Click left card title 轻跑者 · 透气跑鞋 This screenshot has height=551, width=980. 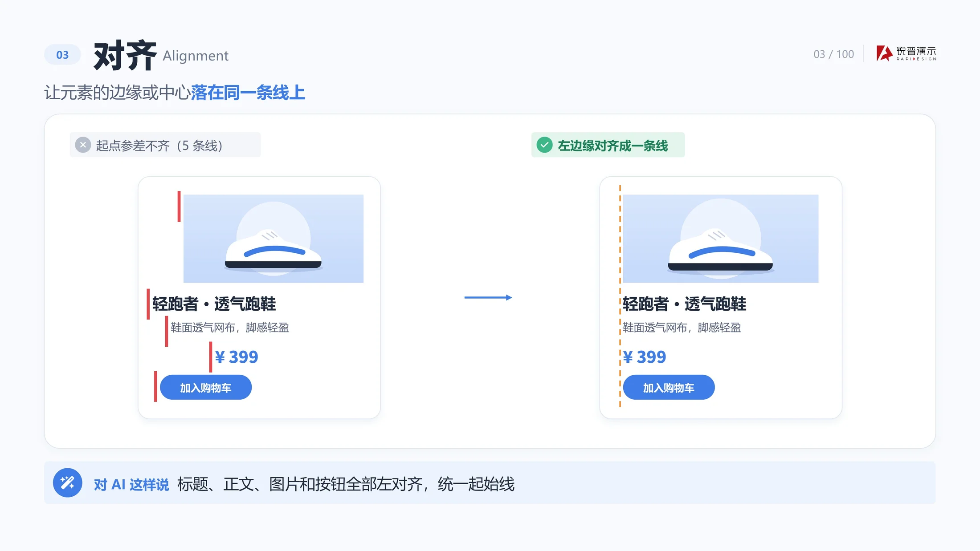coord(214,304)
